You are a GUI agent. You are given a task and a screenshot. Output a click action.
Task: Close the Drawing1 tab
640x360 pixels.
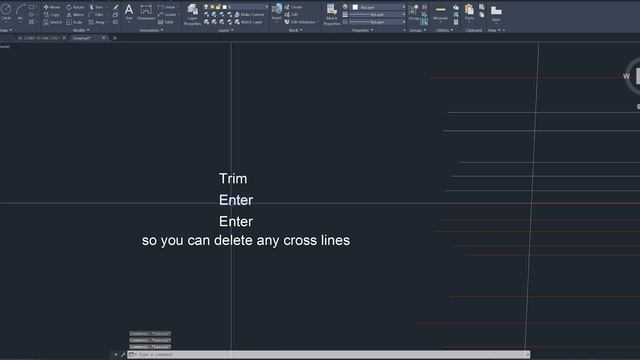click(104, 38)
